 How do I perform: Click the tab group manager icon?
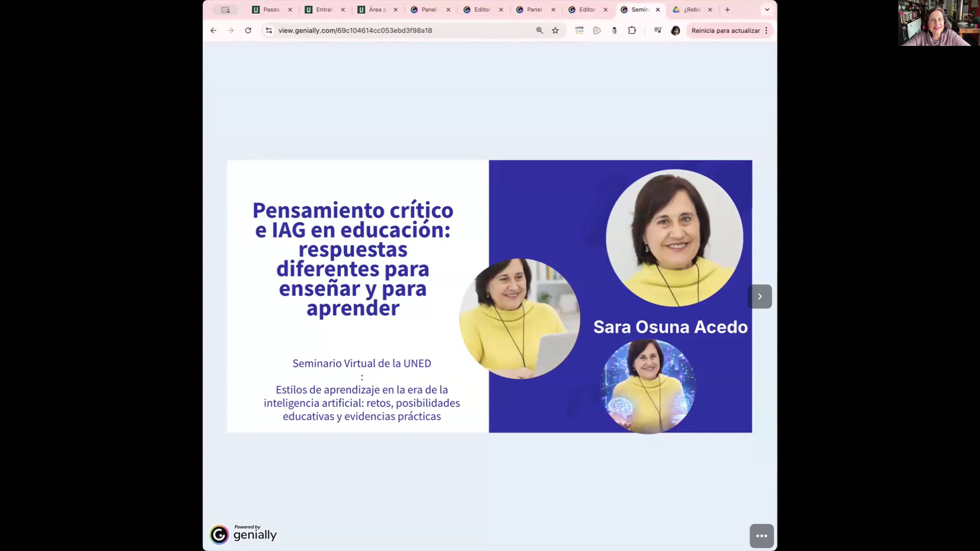[226, 10]
